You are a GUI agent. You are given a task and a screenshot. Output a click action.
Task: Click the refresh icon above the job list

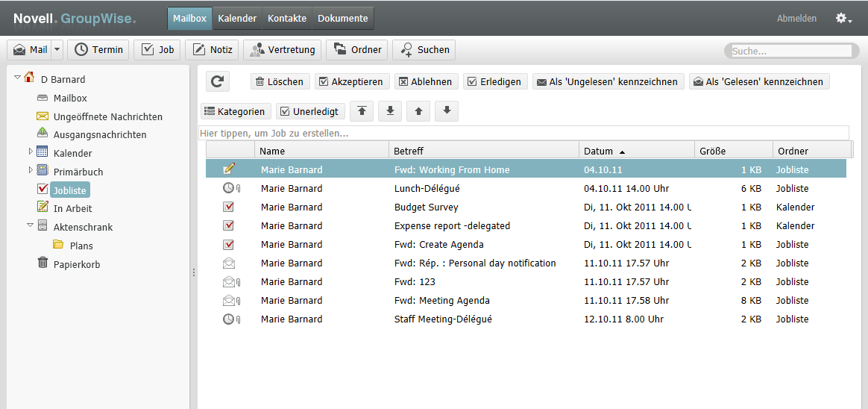click(x=217, y=82)
